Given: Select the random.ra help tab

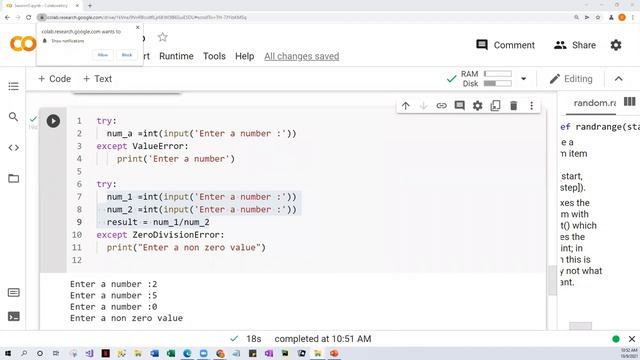Looking at the screenshot, I should click(x=595, y=103).
